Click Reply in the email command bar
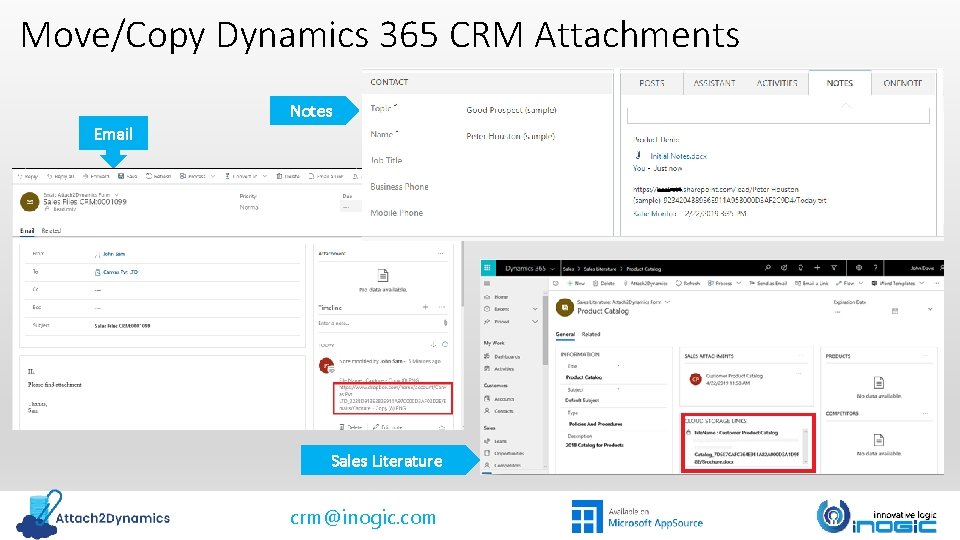The image size is (960, 540). click(28, 176)
